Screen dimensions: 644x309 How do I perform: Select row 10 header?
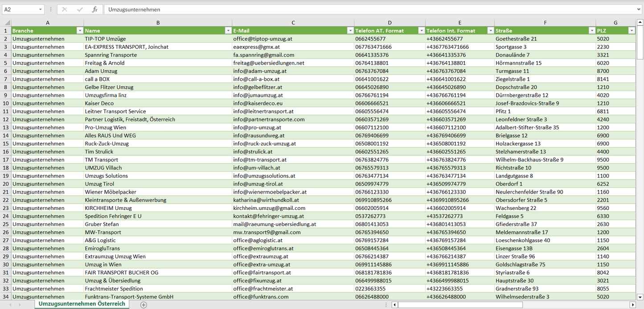[5, 103]
